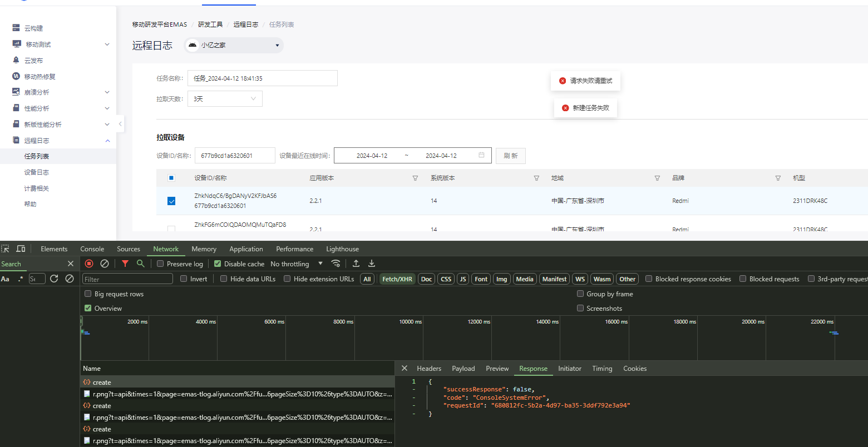Enable Invert filter checkbox
868x447 pixels.
point(184,279)
